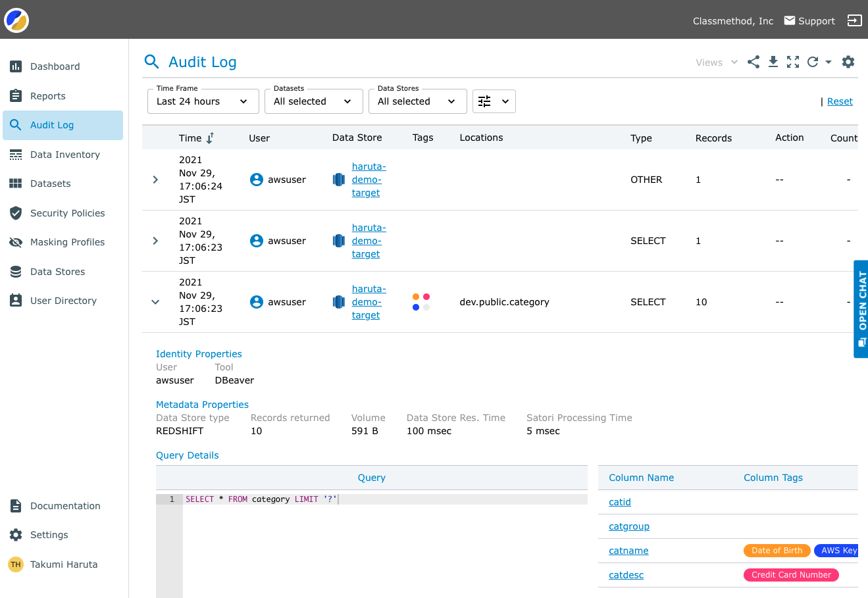This screenshot has height=598, width=868.
Task: Click the download export icon
Action: pyautogui.click(x=773, y=62)
